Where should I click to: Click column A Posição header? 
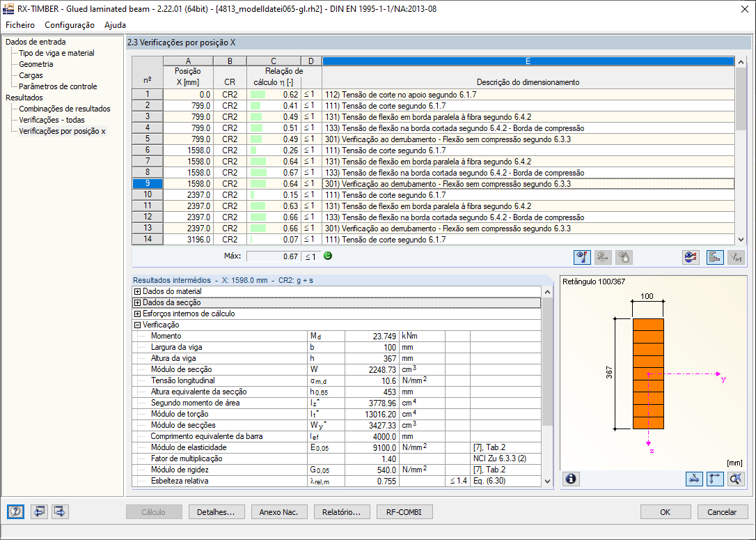188,76
